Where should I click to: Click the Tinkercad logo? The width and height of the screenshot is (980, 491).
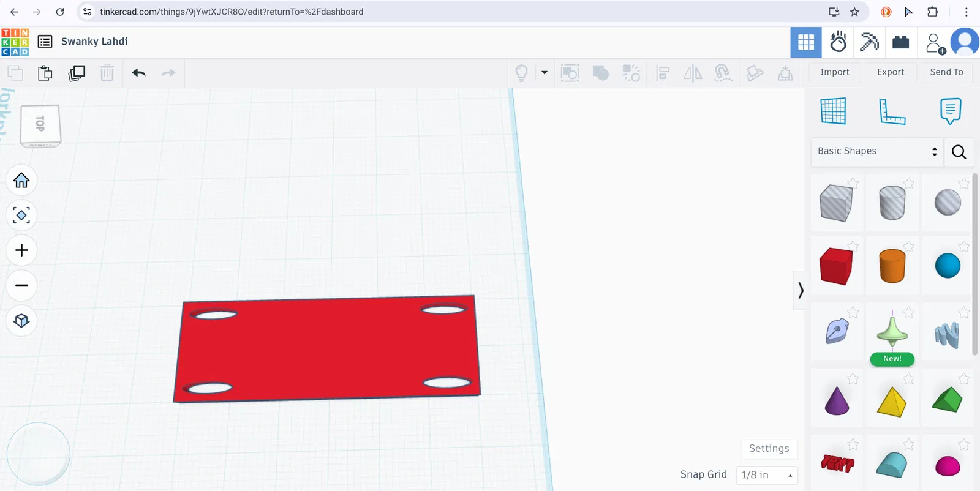click(x=15, y=42)
